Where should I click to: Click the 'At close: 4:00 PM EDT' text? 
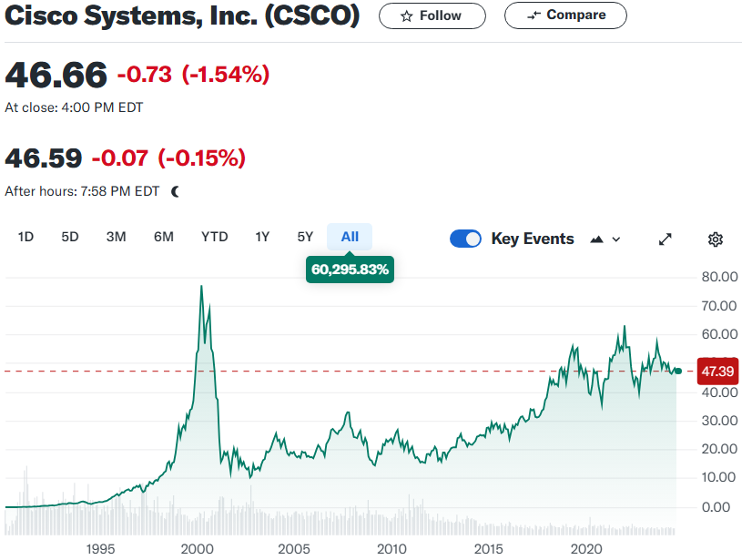click(x=74, y=107)
